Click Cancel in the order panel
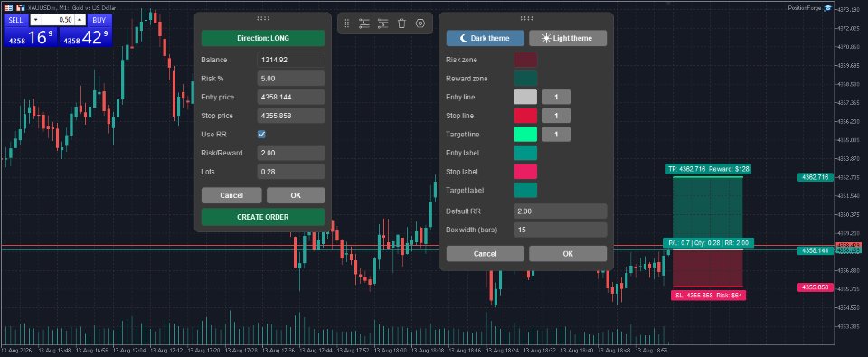Image resolution: width=868 pixels, height=357 pixels. pos(231,195)
